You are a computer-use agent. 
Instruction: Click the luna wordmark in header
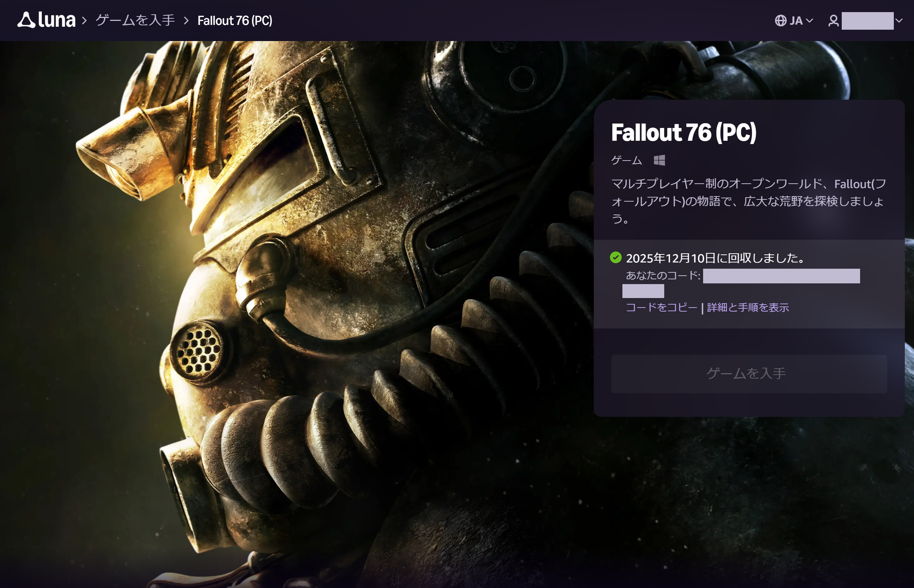click(x=56, y=20)
